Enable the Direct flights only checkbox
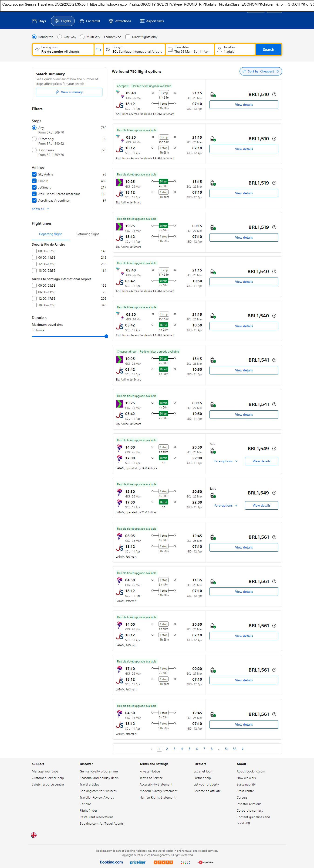The height and width of the screenshot is (868, 314). click(x=128, y=37)
